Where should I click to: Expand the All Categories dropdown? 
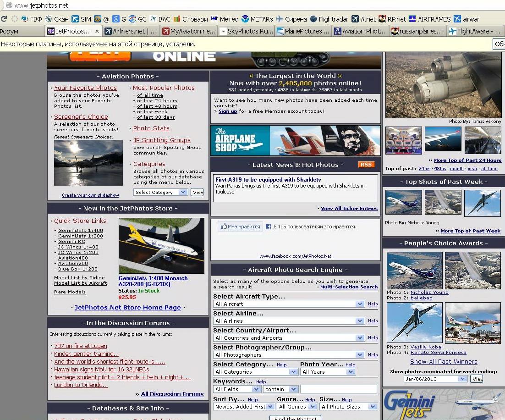click(255, 372)
